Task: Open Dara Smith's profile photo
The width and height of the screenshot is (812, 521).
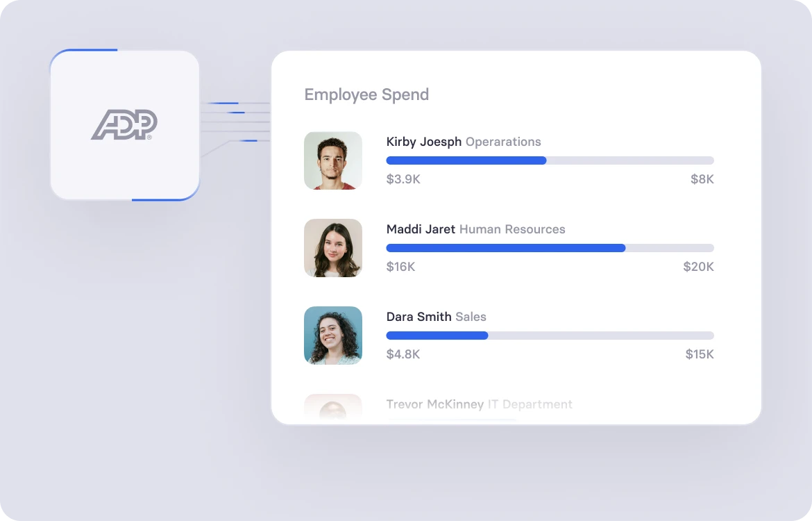Action: tap(333, 336)
